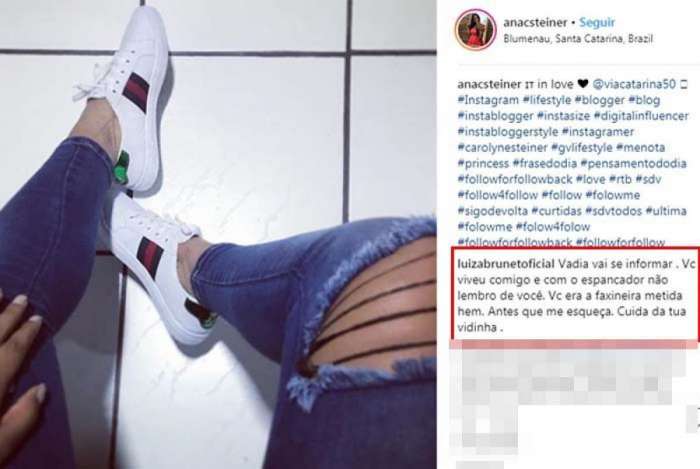Open the #digitalinfluencer hashtag
The image size is (700, 469).
click(x=641, y=116)
